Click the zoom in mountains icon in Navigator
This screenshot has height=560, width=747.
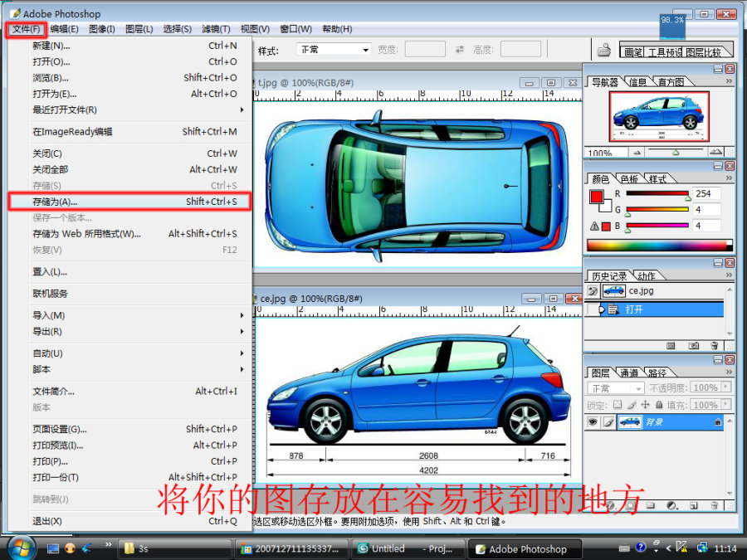(x=715, y=153)
